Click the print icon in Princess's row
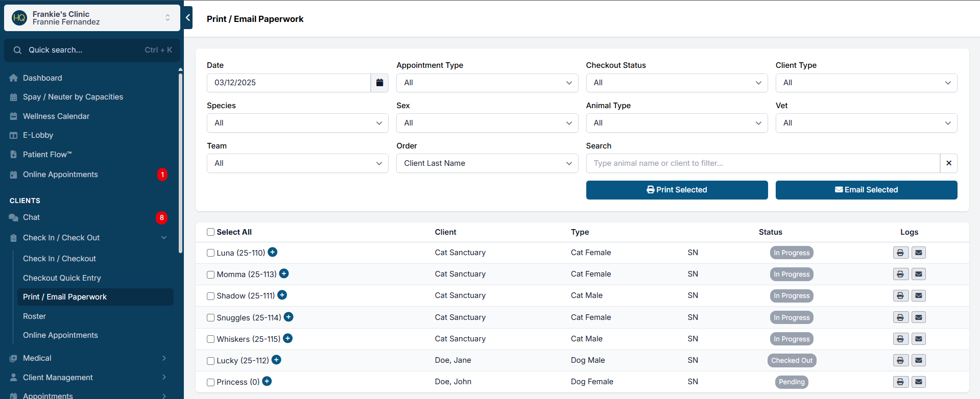This screenshot has width=980, height=399. click(900, 382)
